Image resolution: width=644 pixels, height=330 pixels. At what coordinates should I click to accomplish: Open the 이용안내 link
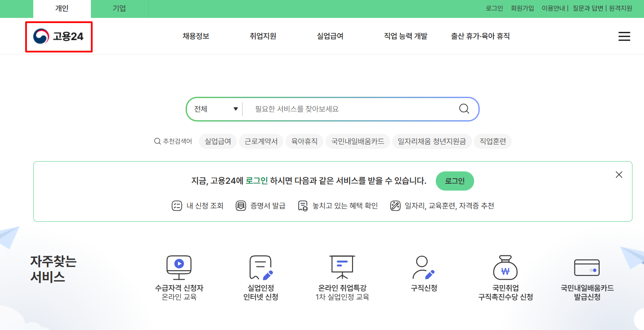pos(553,8)
